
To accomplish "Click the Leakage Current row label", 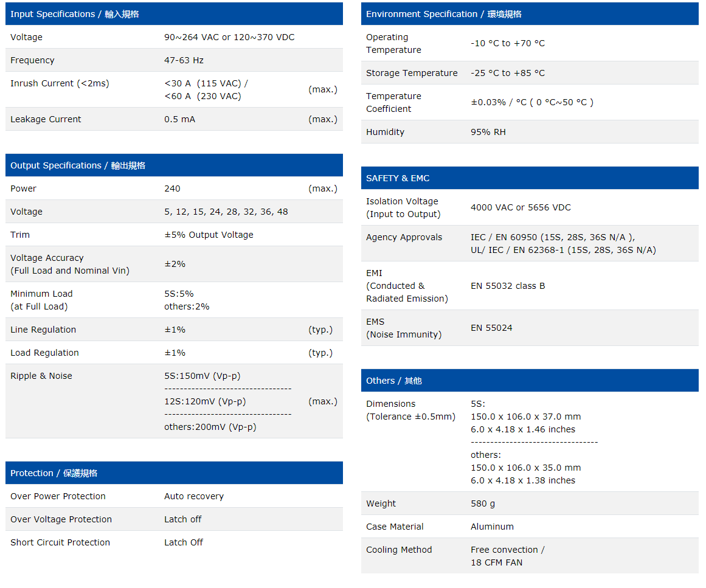I will point(46,119).
